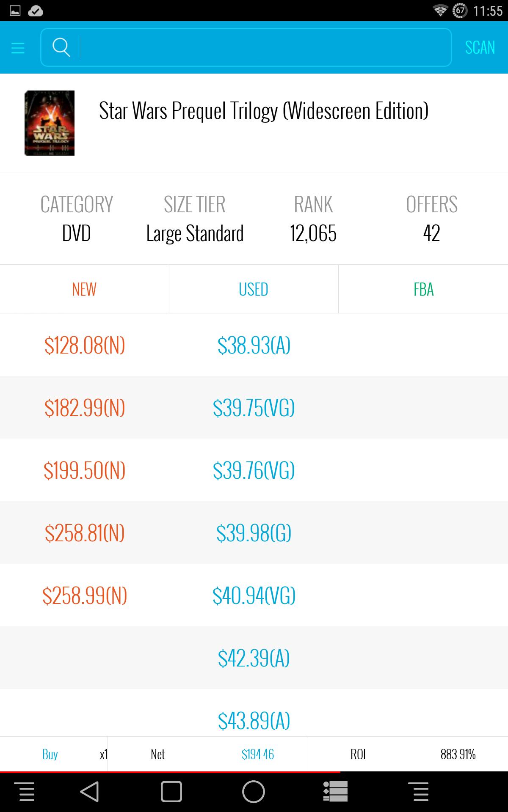Open the Star Wars Prequel Trilogy cover thumbnail
This screenshot has width=508, height=812.
click(x=50, y=123)
